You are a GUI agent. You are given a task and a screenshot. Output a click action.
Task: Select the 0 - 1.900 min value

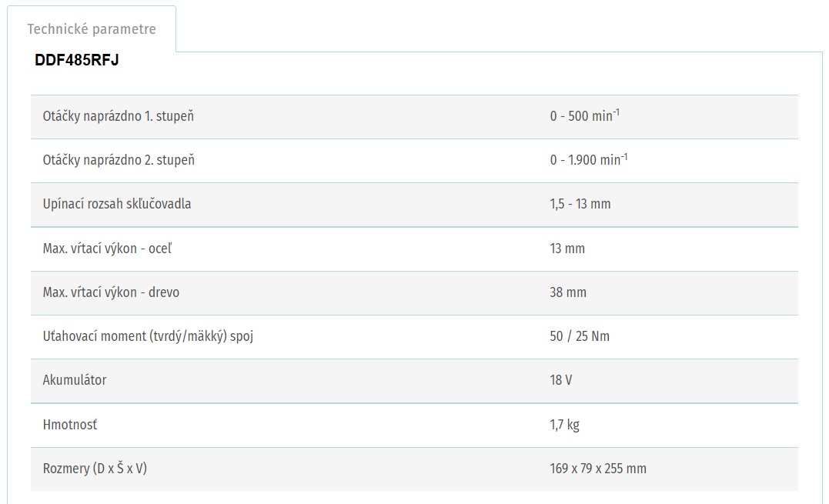click(588, 159)
